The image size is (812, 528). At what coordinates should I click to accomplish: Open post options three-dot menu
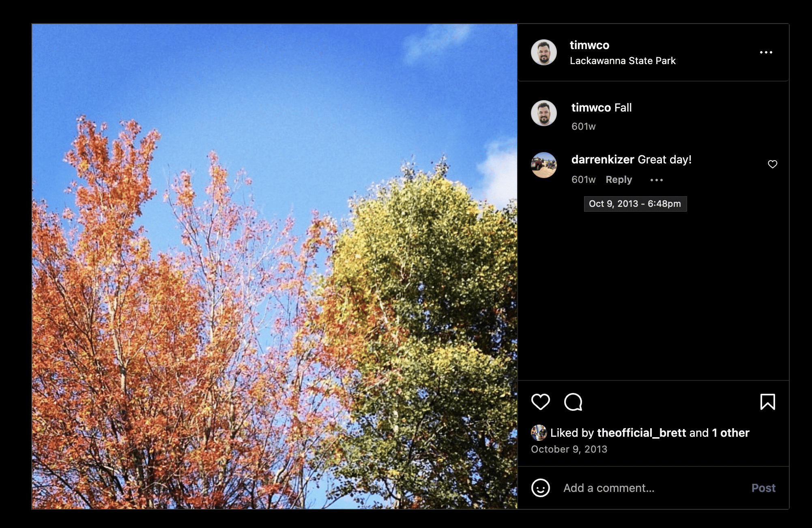pos(766,52)
